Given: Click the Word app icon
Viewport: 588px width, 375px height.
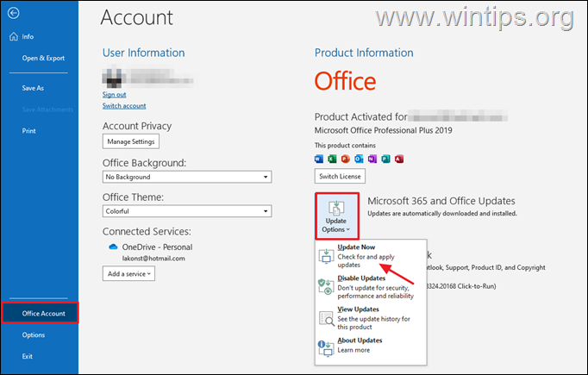Looking at the screenshot, I should 319,159.
